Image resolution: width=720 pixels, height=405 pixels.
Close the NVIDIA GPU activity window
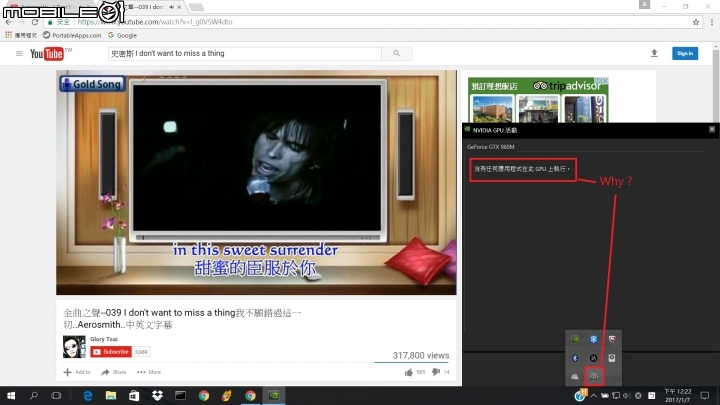point(712,130)
